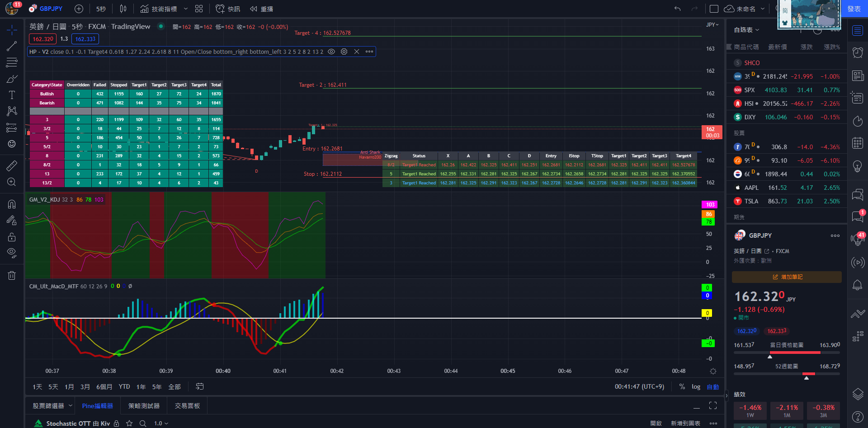Open the layout setup rectangle icon

[x=714, y=9]
